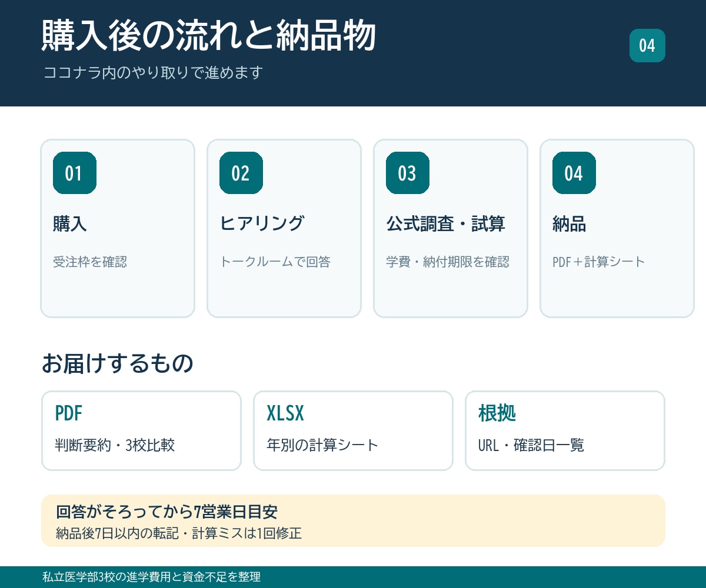Screen dimensions: 706x588
Task: Click the text トークルームで回答
Action: point(275,262)
